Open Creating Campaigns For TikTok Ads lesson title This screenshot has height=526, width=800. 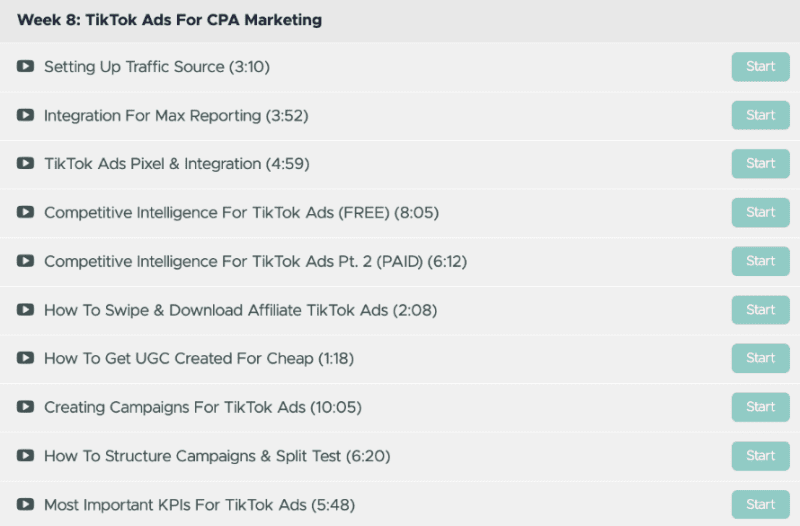tap(203, 407)
